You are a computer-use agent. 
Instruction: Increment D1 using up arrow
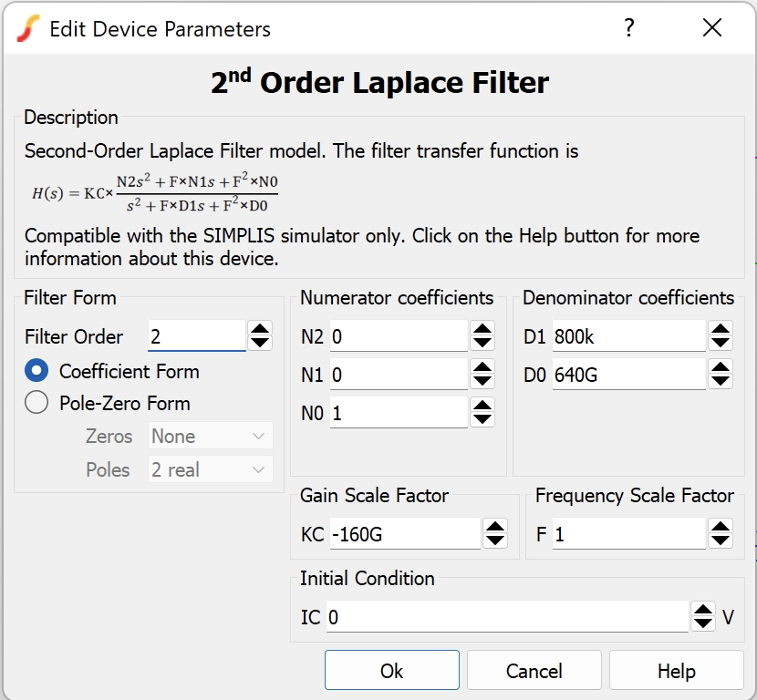tap(721, 329)
